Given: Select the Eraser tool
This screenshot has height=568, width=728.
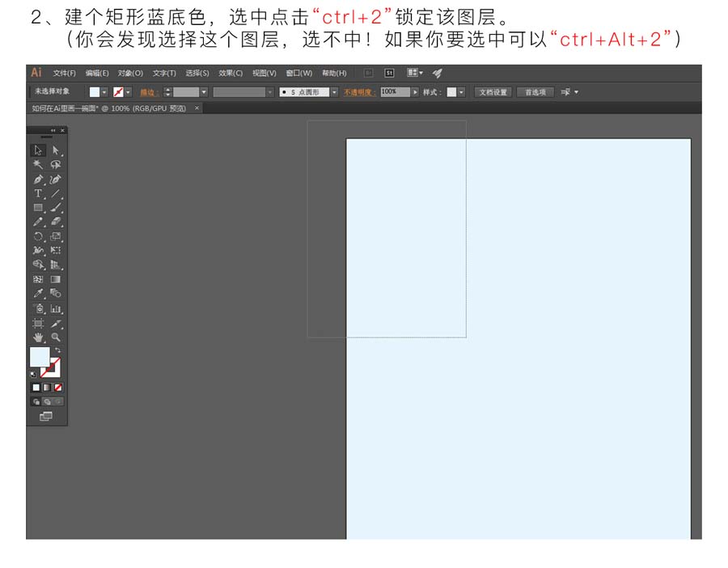Looking at the screenshot, I should coord(55,222).
